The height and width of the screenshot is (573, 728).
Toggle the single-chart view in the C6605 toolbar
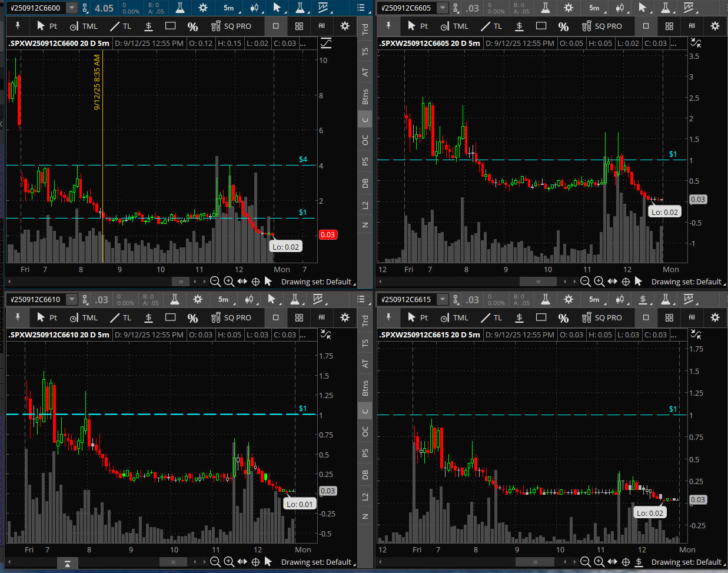point(646,26)
